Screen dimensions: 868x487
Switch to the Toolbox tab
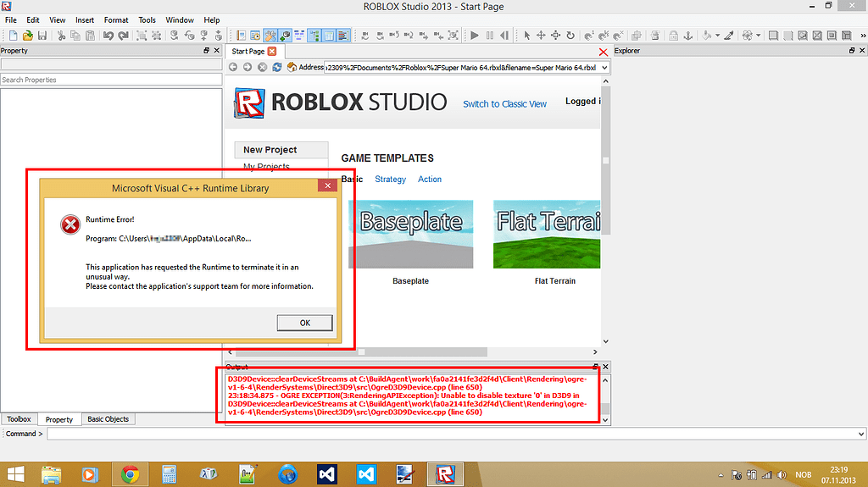coord(19,419)
